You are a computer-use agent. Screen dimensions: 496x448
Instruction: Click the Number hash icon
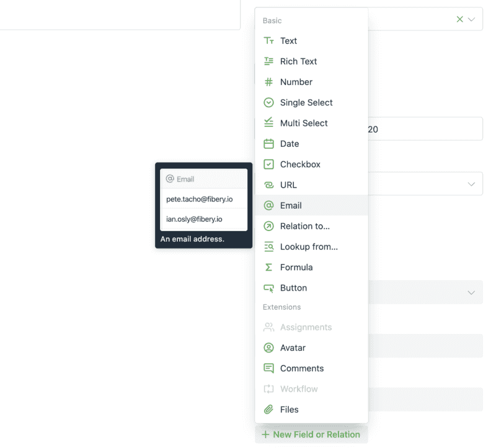point(268,82)
